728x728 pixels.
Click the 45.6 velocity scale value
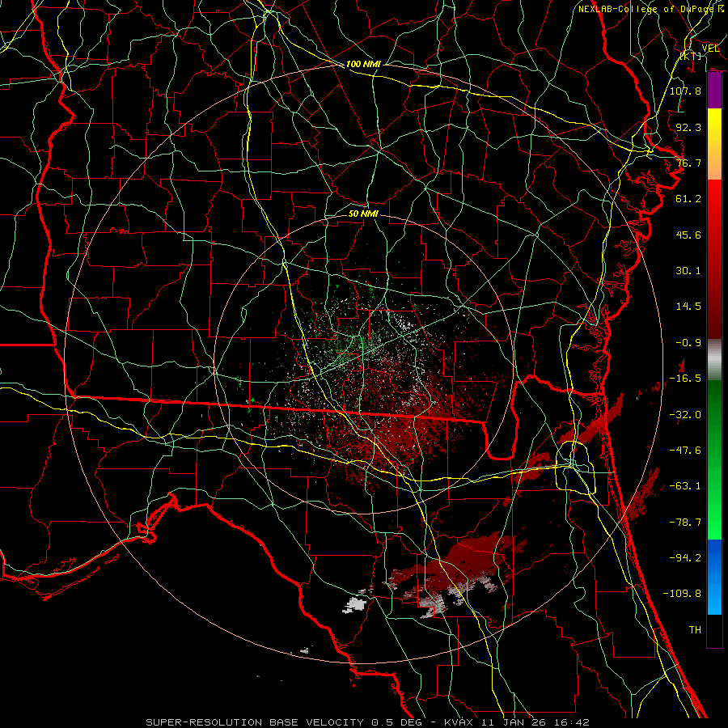tap(688, 235)
